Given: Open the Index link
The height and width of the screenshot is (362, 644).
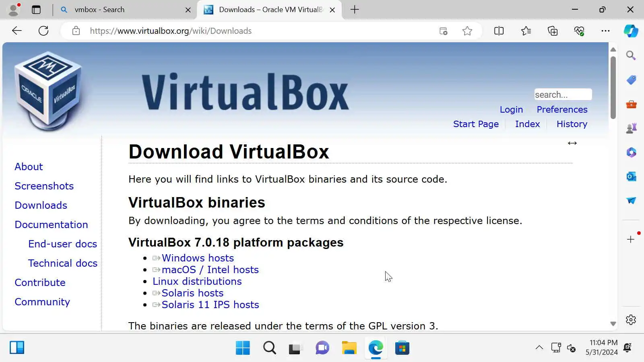Looking at the screenshot, I should pos(527,124).
